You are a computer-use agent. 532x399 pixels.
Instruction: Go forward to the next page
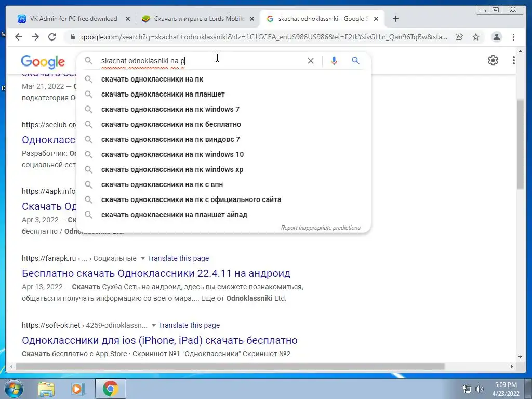click(35, 37)
